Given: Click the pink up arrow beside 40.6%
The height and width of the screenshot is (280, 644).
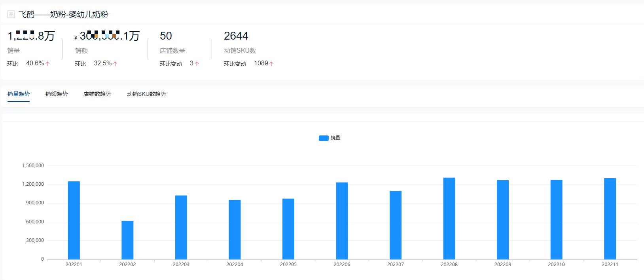Looking at the screenshot, I should [47, 64].
